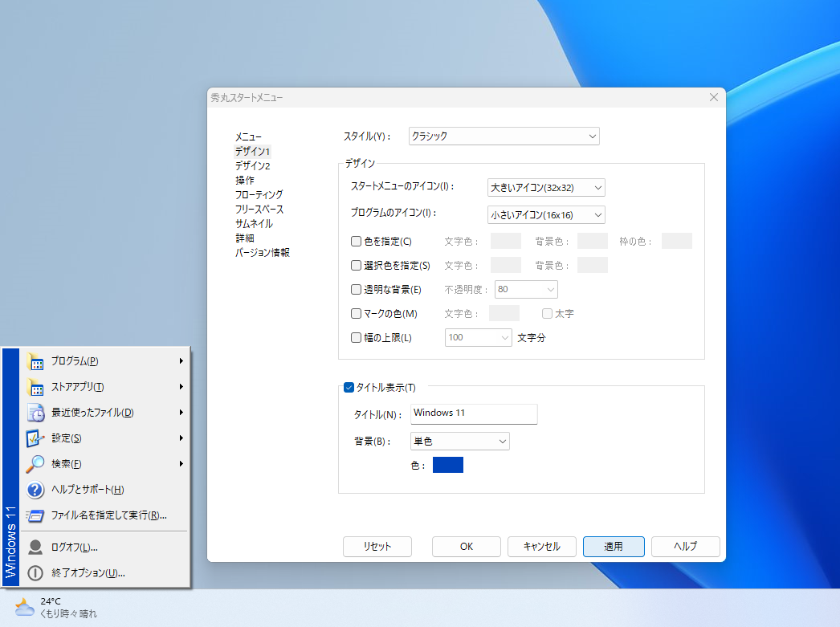This screenshot has height=627, width=840.
Task: Uncheck タイトル表示 in the settings
Action: click(x=349, y=387)
